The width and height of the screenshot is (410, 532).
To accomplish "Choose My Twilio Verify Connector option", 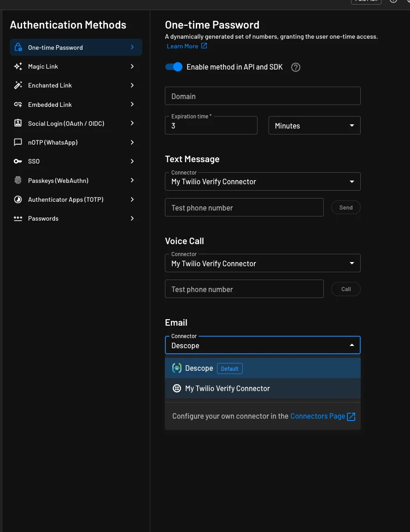I will [263, 388].
